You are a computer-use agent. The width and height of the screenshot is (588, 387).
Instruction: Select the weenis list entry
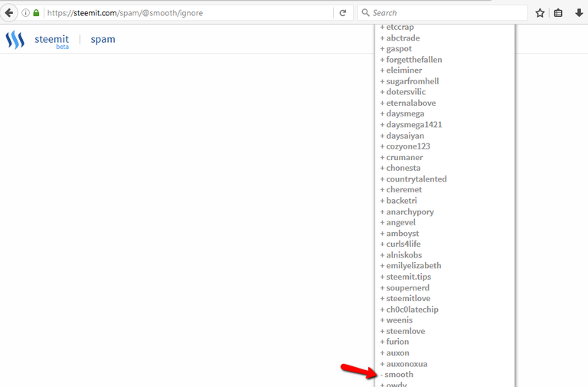click(397, 320)
